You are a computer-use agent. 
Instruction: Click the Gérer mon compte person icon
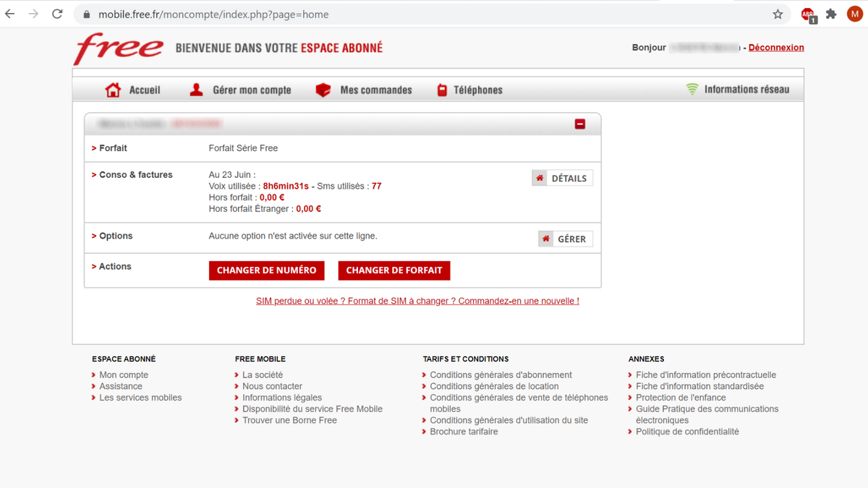[x=196, y=90]
